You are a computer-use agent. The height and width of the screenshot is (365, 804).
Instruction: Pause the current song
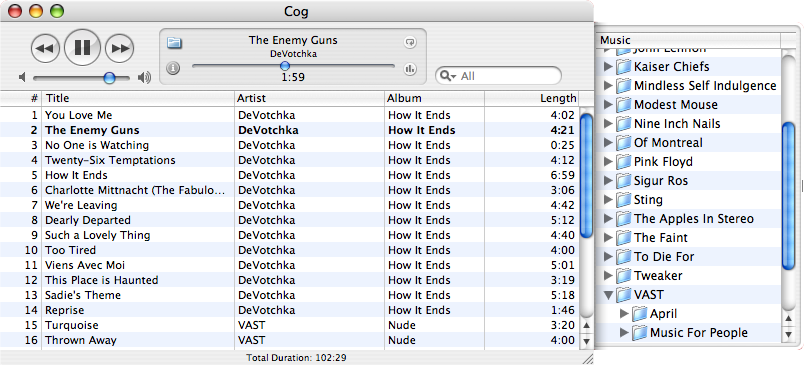[82, 47]
